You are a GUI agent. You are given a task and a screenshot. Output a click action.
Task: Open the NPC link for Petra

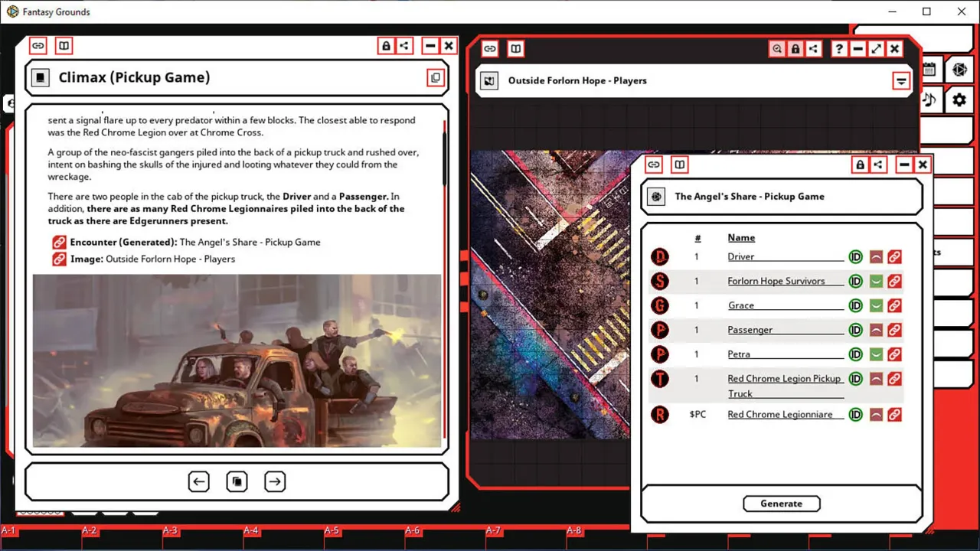coord(893,354)
